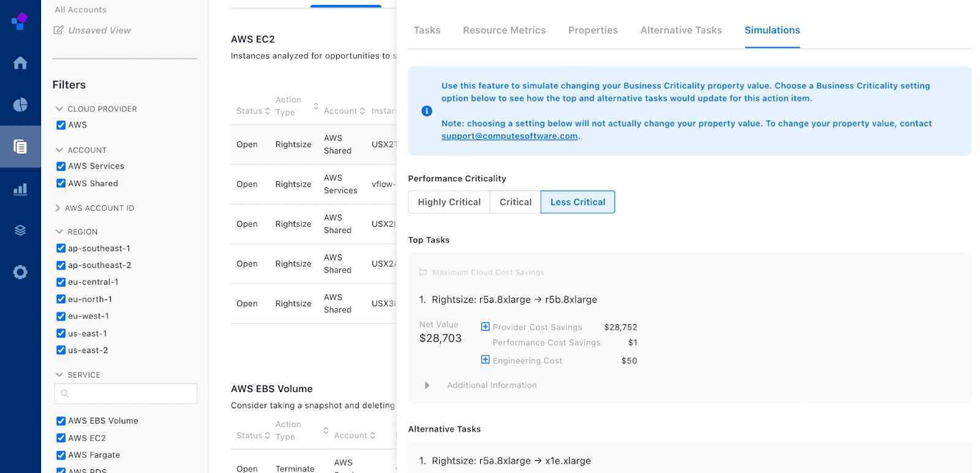Expand Provider Cost Savings plus icon
Viewport: 980px width, 473px height.
pyautogui.click(x=485, y=327)
